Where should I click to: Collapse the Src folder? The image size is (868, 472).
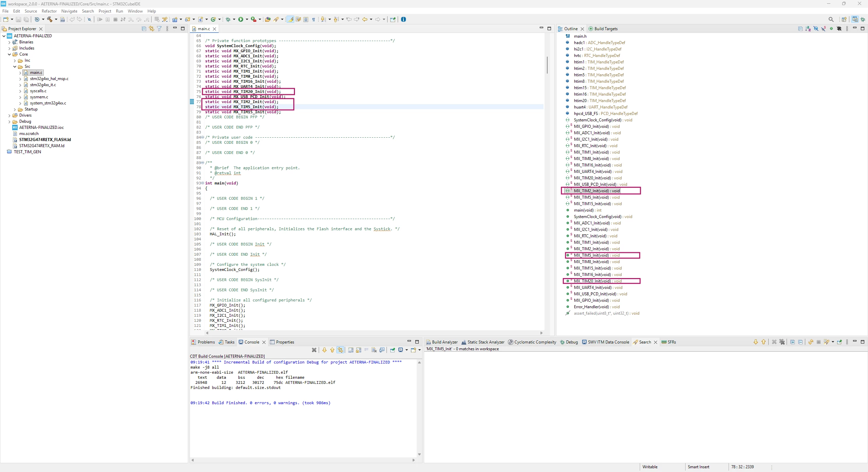15,66
